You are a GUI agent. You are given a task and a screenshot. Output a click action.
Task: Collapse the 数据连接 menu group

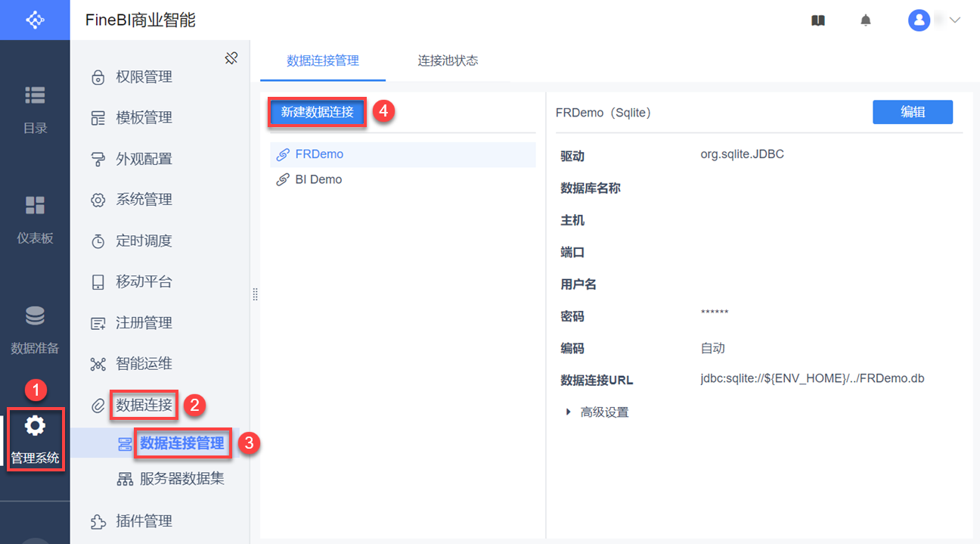click(144, 406)
